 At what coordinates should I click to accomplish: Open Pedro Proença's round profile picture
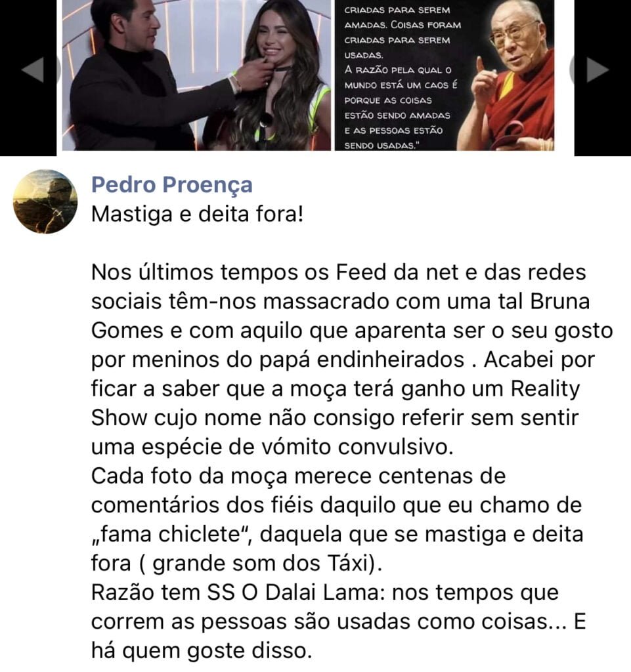point(45,201)
